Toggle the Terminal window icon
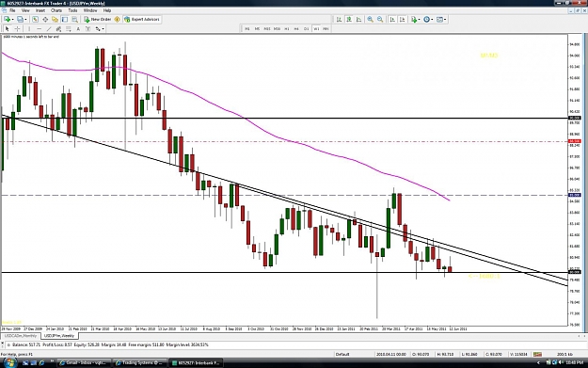Image resolution: width=588 pixels, height=368 pixels. click(x=65, y=19)
